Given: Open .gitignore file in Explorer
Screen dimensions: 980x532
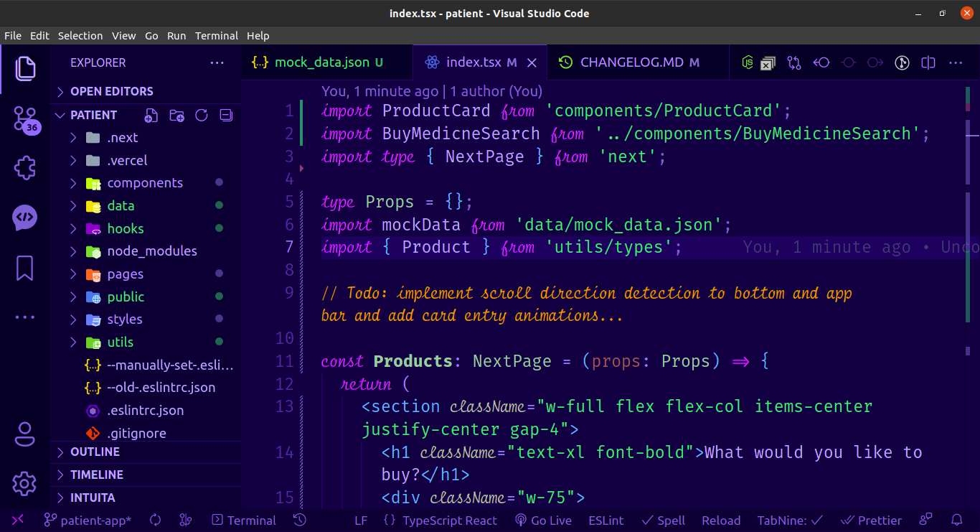Looking at the screenshot, I should 146,434.
